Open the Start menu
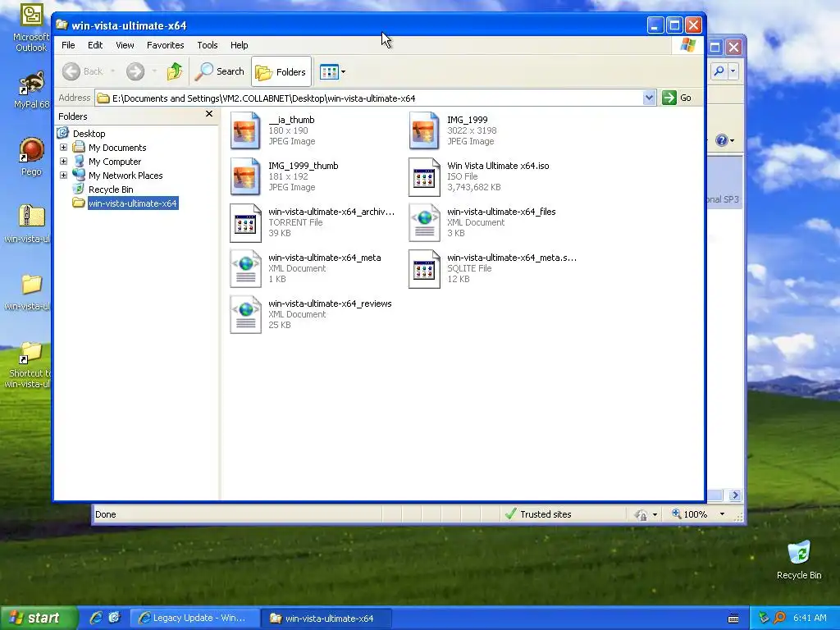Screen dimensions: 840x630 (x=38, y=618)
